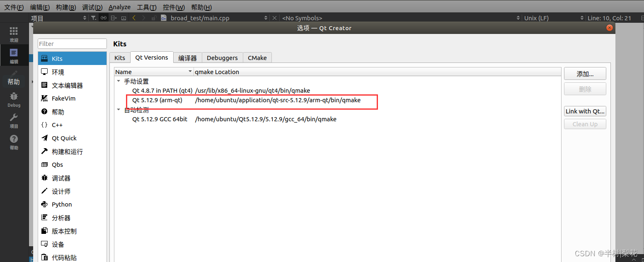Collapse the 手动设置 tree group

(x=119, y=81)
